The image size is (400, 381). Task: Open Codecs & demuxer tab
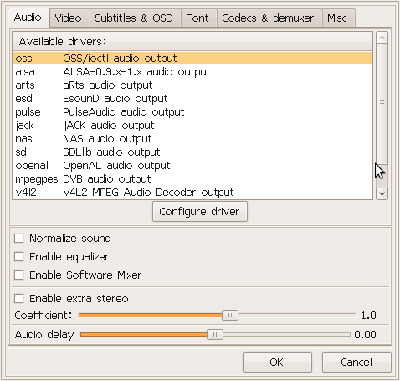[269, 18]
